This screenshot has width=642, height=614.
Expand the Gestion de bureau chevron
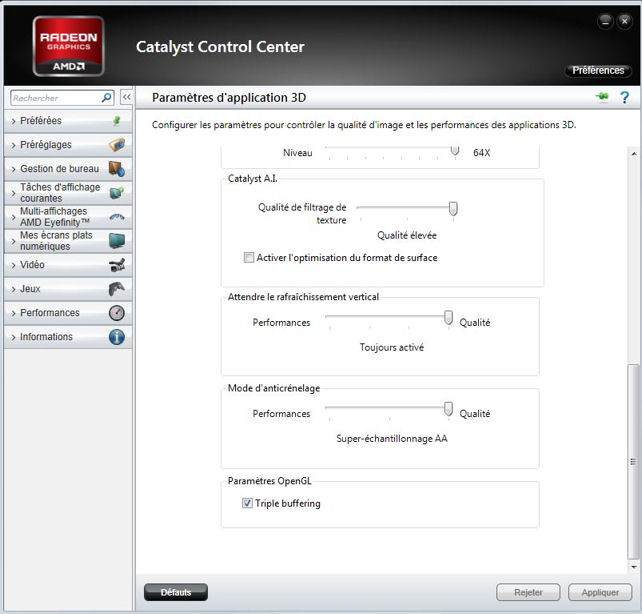[x=14, y=169]
